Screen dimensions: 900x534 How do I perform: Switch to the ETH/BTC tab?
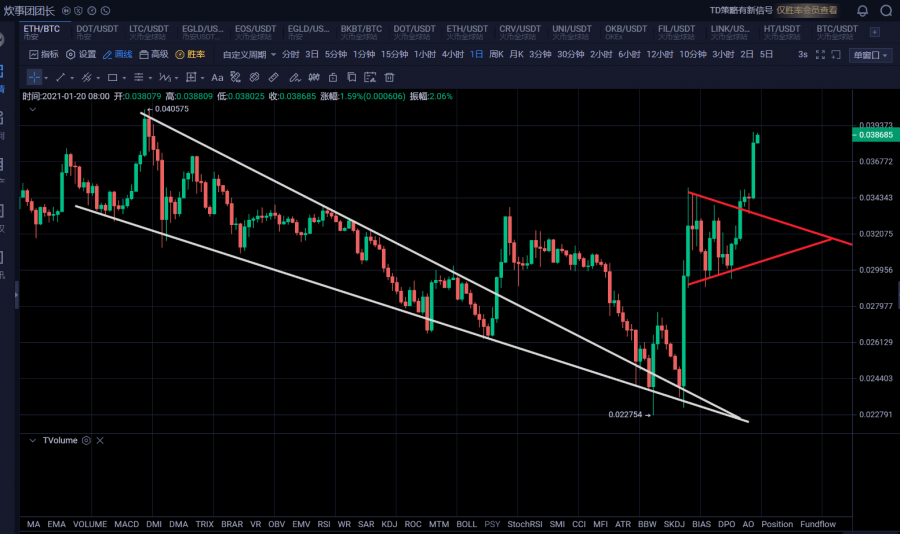click(x=41, y=32)
